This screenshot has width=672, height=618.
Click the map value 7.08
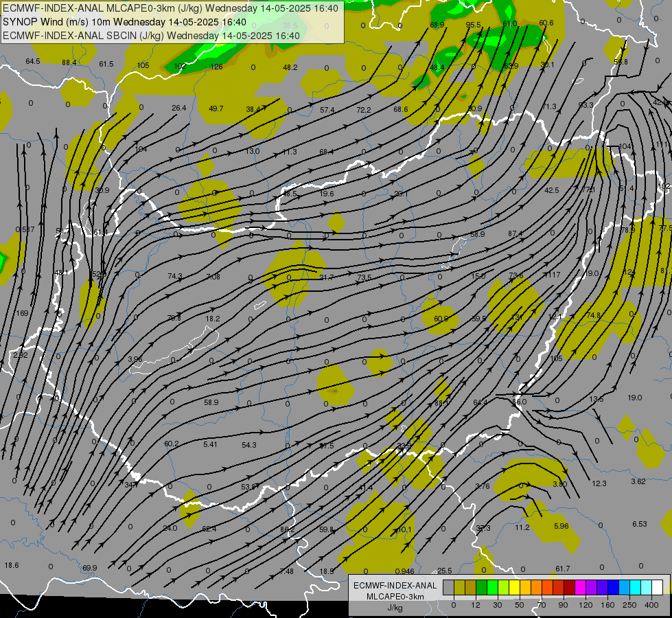(213, 277)
